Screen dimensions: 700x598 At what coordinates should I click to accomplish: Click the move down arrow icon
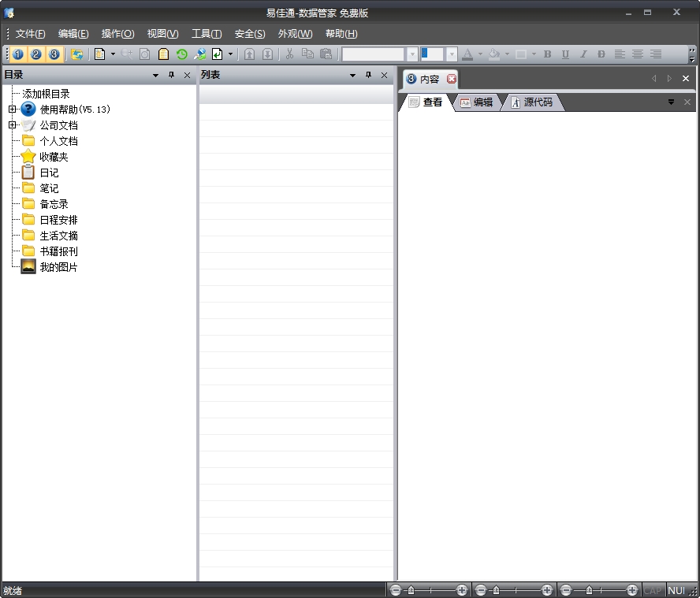[x=267, y=54]
